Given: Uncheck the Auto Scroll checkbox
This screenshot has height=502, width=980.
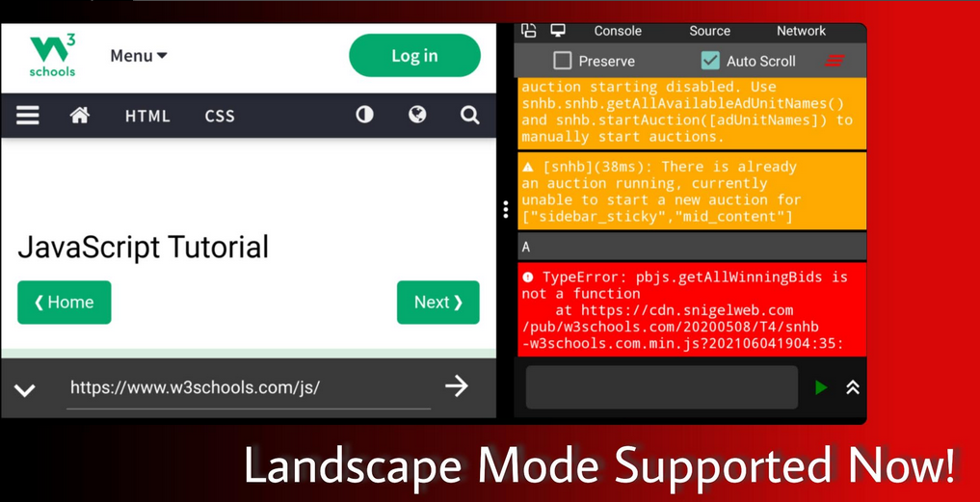Looking at the screenshot, I should pyautogui.click(x=710, y=61).
